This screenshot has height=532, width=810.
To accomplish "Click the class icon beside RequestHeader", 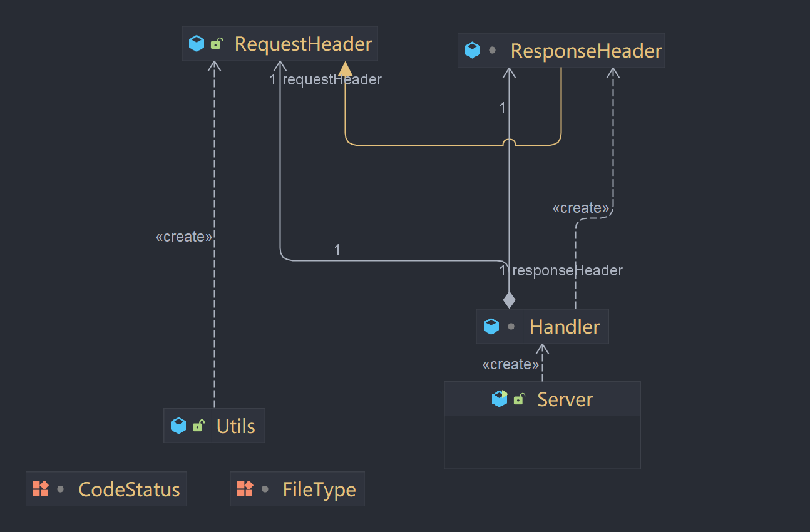I will [197, 44].
